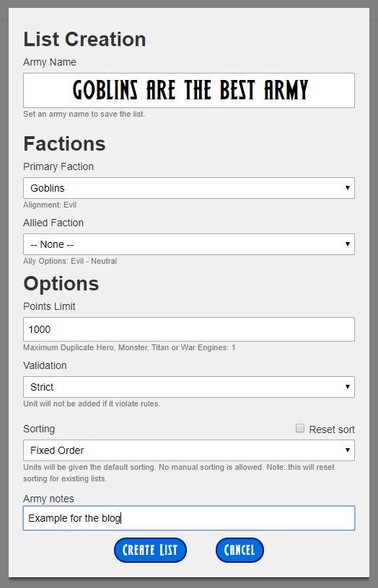
Task: Click the 'Army notes' label
Action: pyautogui.click(x=48, y=499)
